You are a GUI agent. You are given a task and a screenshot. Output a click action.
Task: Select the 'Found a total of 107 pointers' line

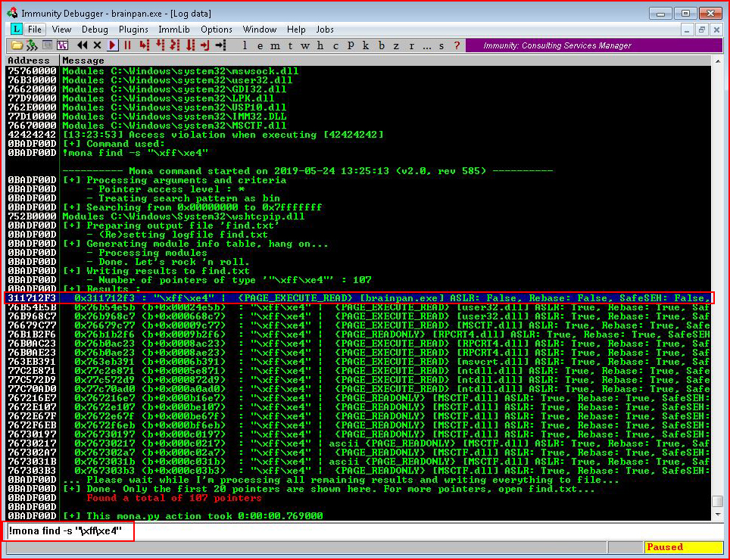358,498
